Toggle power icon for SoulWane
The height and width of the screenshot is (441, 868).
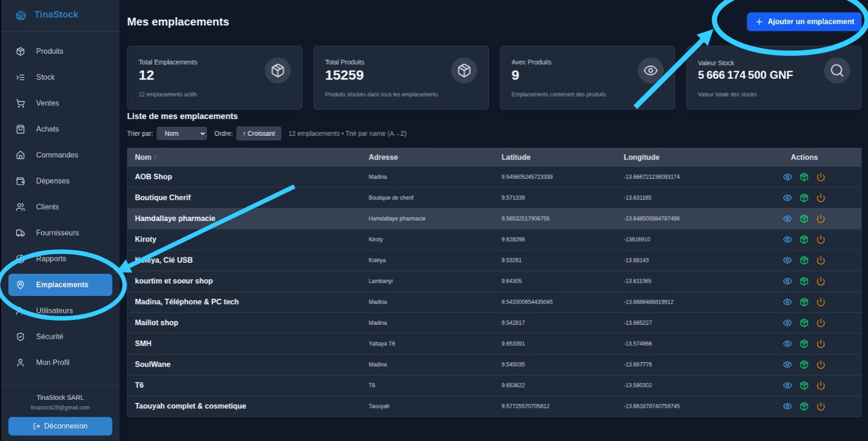click(821, 364)
